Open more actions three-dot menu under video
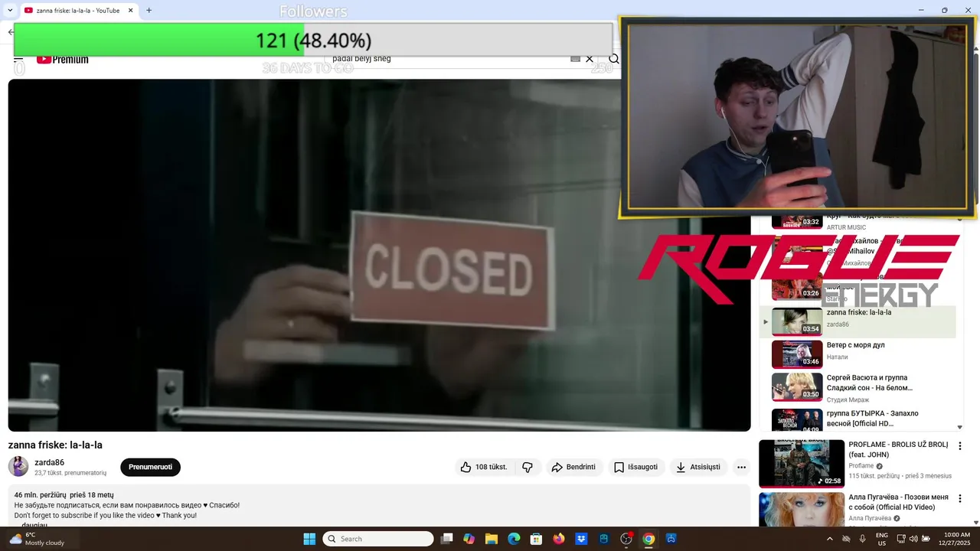 click(x=741, y=467)
